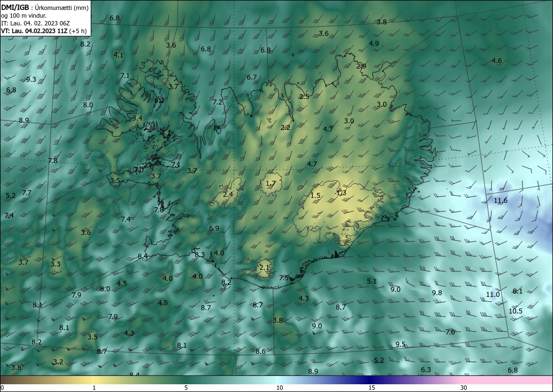Viewport: 553px width, 392px height.
Task: Click the "og 100 m vindur." legend line
Action: click(24, 15)
